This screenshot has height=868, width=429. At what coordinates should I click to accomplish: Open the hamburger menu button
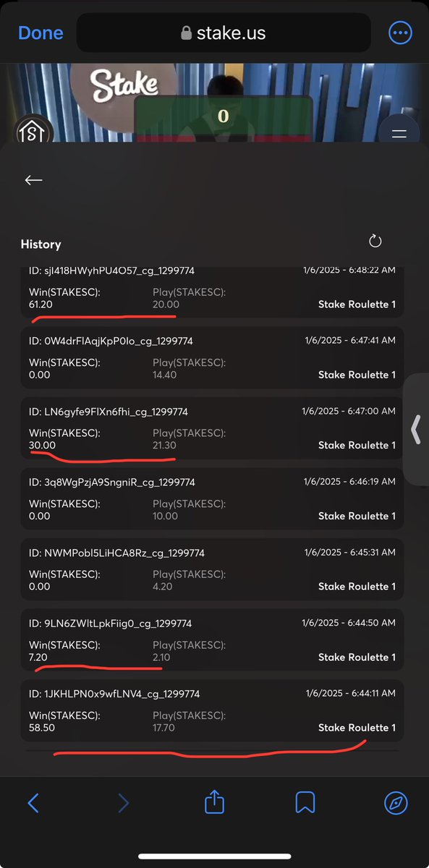pyautogui.click(x=399, y=134)
